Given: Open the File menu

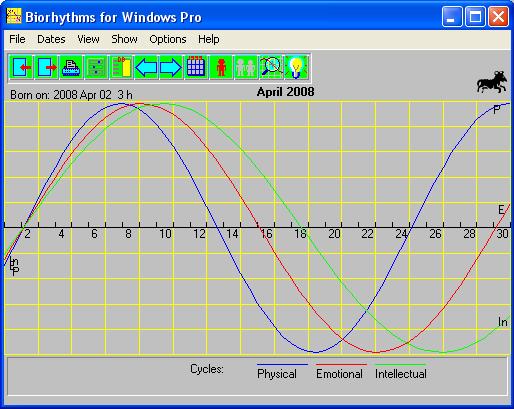Looking at the screenshot, I should (17, 39).
